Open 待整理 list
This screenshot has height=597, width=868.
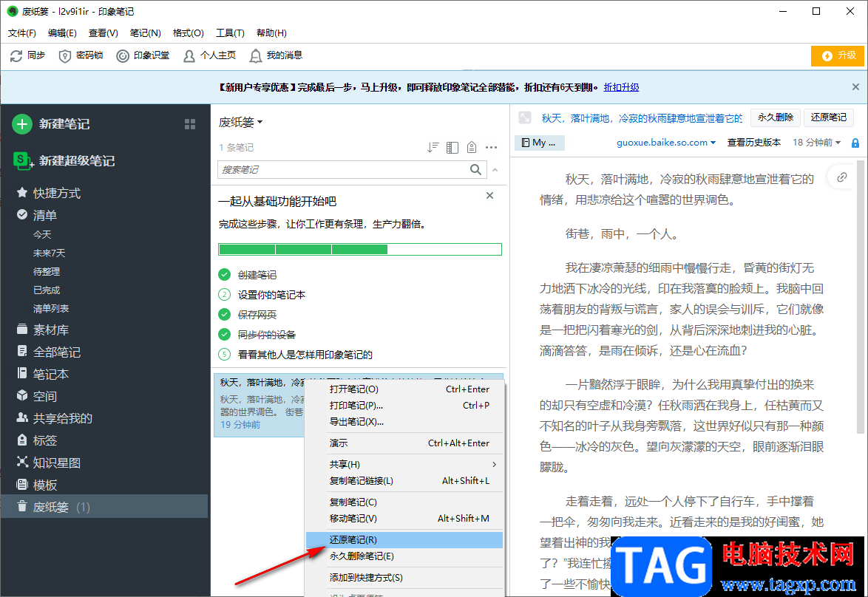coord(47,272)
